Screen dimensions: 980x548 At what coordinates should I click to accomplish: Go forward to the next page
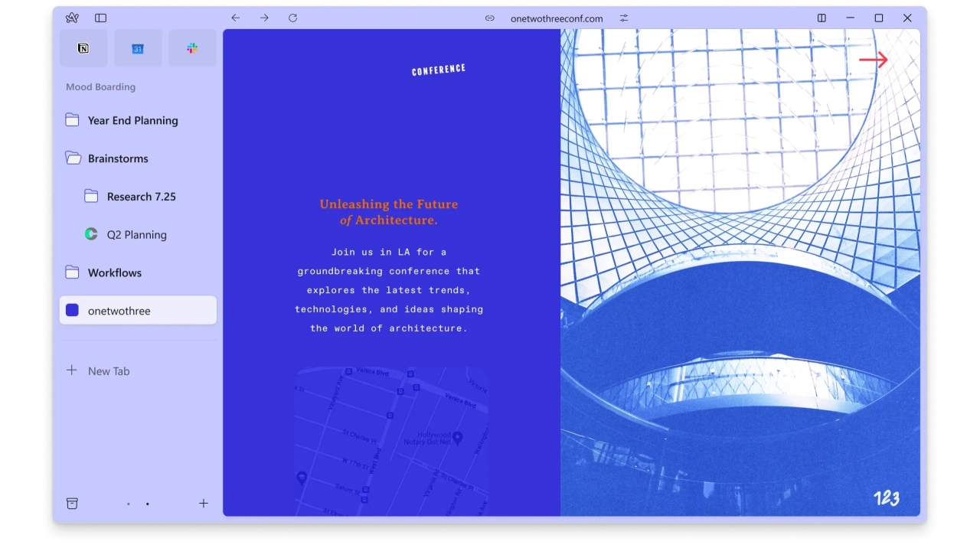click(x=264, y=18)
